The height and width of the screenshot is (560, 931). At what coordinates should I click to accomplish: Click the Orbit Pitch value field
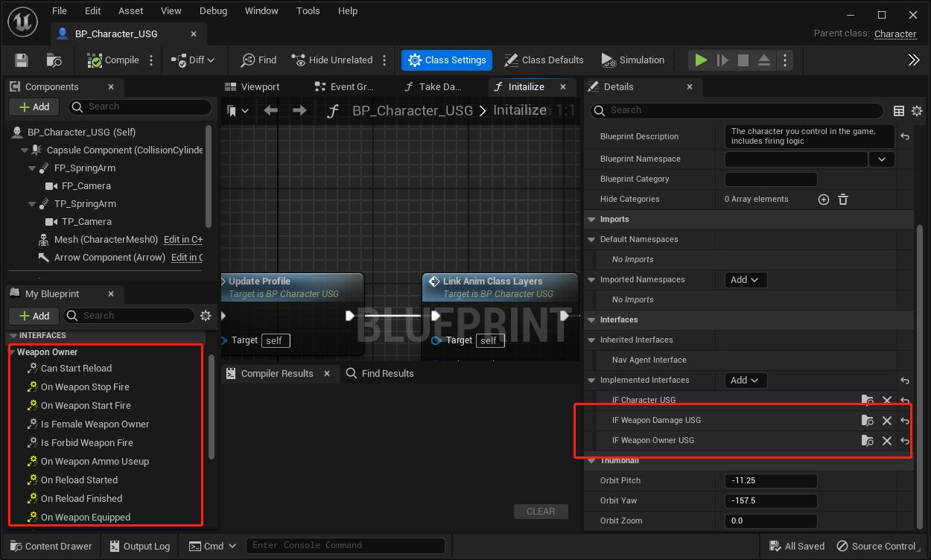(x=771, y=481)
